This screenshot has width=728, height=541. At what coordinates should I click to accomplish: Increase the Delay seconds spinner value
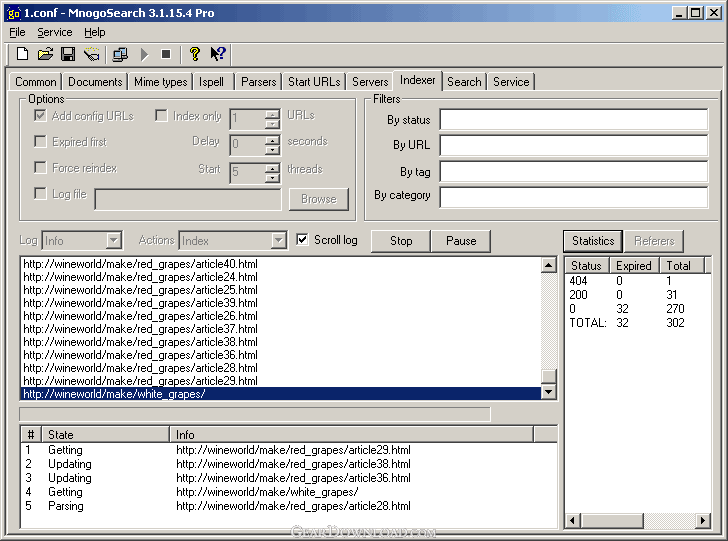[x=272, y=139]
